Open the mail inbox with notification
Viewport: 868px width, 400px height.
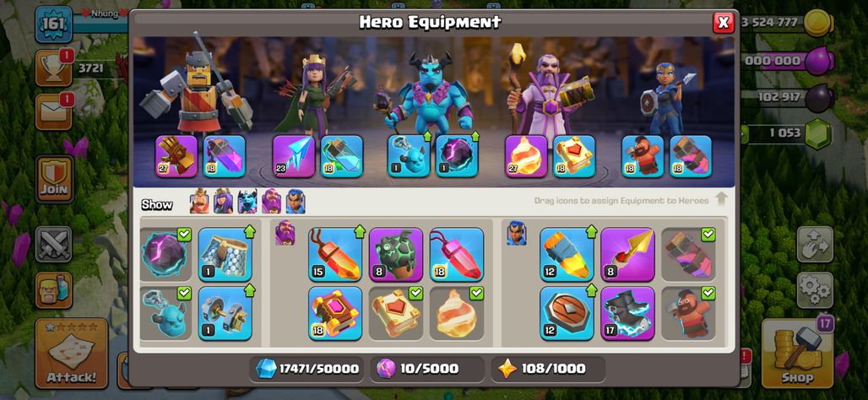click(x=54, y=112)
